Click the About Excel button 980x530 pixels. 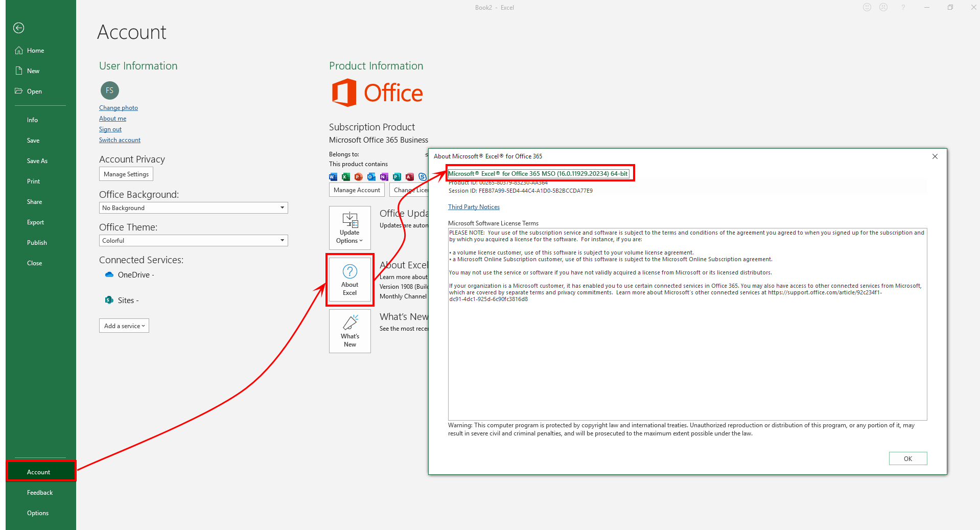click(350, 280)
